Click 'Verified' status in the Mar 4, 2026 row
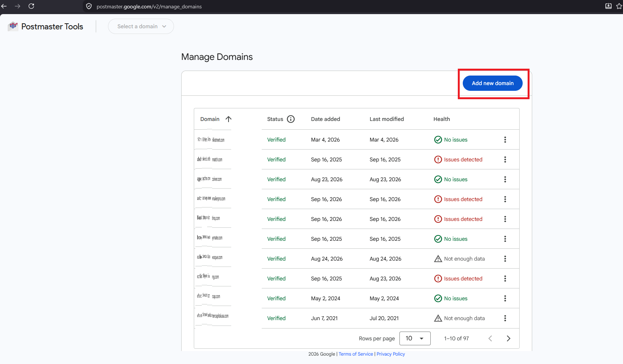Viewport: 623px width, 364px height. point(276,140)
